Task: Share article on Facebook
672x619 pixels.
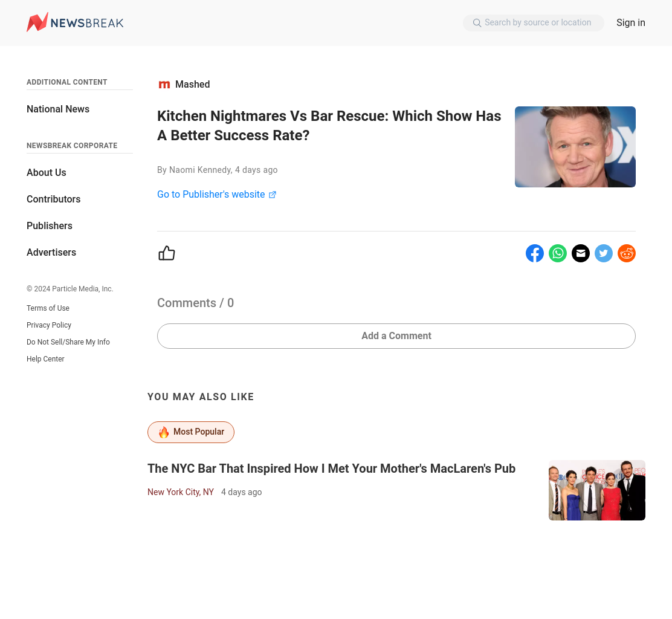Action: coord(534,253)
